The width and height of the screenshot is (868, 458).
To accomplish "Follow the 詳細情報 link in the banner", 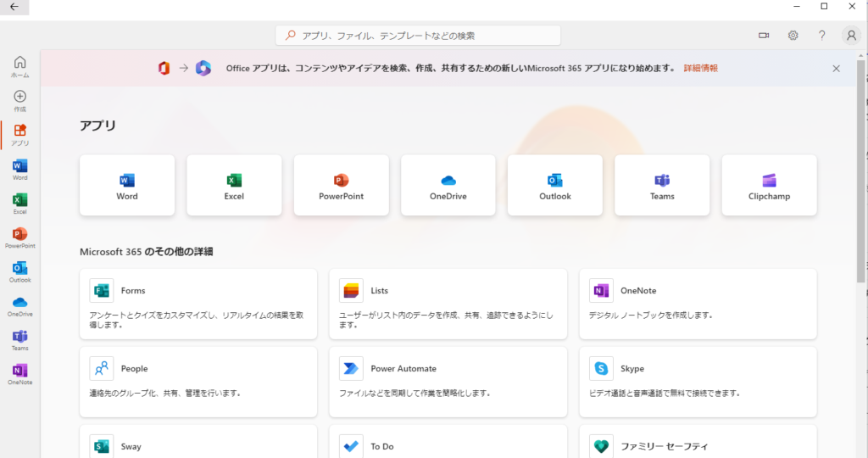I will coord(701,68).
